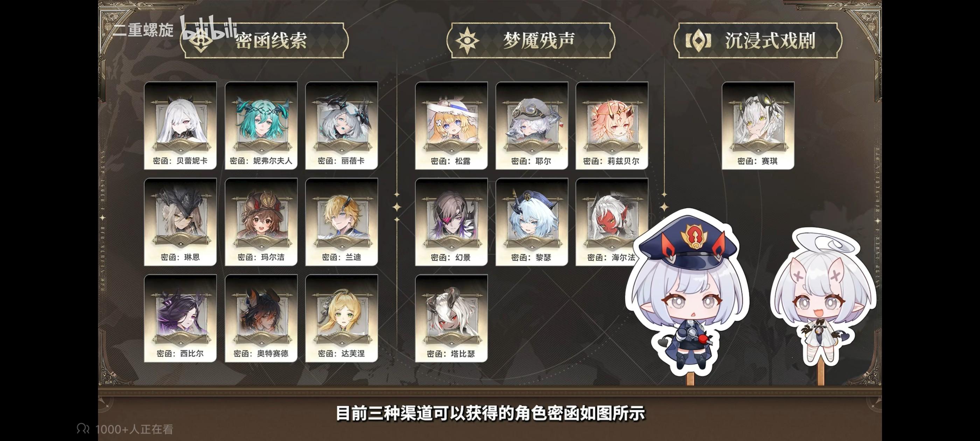The image size is (980, 441).
Task: Select the 密函：塔比瑟 card
Action: click(x=451, y=318)
